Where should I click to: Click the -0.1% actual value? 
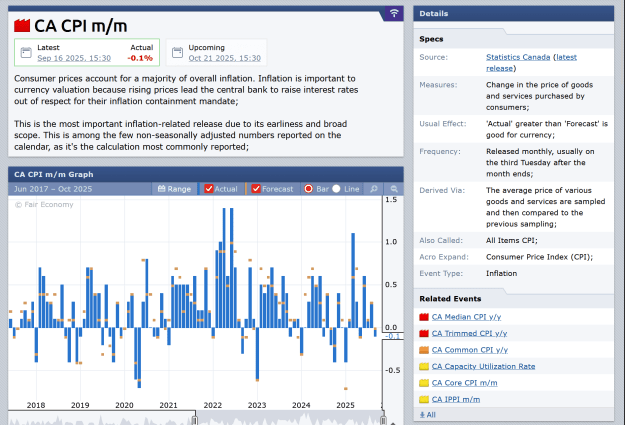(x=140, y=58)
